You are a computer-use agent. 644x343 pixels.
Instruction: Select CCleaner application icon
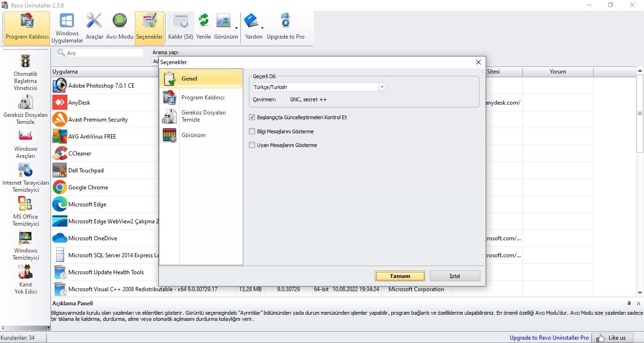point(60,153)
